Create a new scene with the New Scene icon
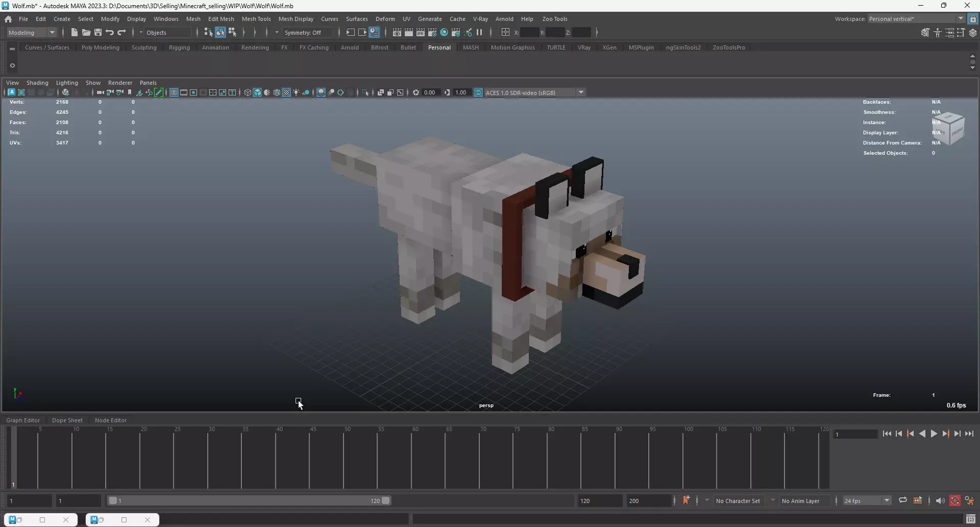This screenshot has width=980, height=527. pyautogui.click(x=74, y=32)
